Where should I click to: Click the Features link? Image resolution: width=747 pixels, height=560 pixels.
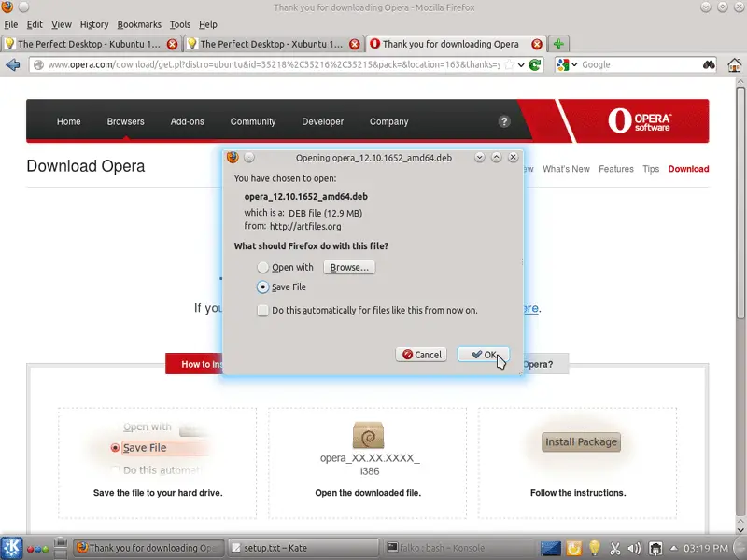[616, 169]
